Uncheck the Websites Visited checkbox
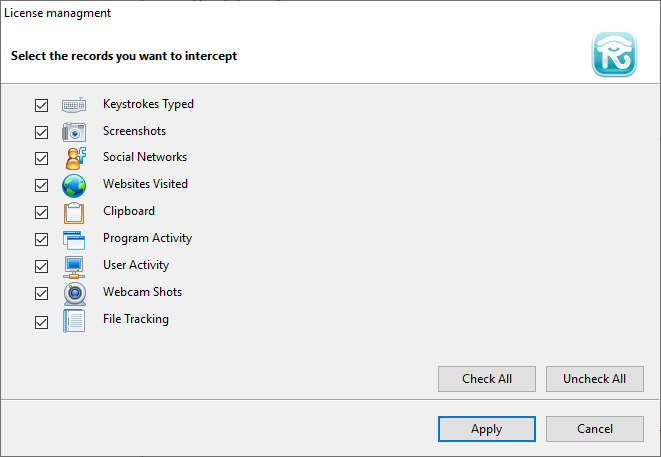Screen dimensions: 661x457 pyautogui.click(x=41, y=185)
